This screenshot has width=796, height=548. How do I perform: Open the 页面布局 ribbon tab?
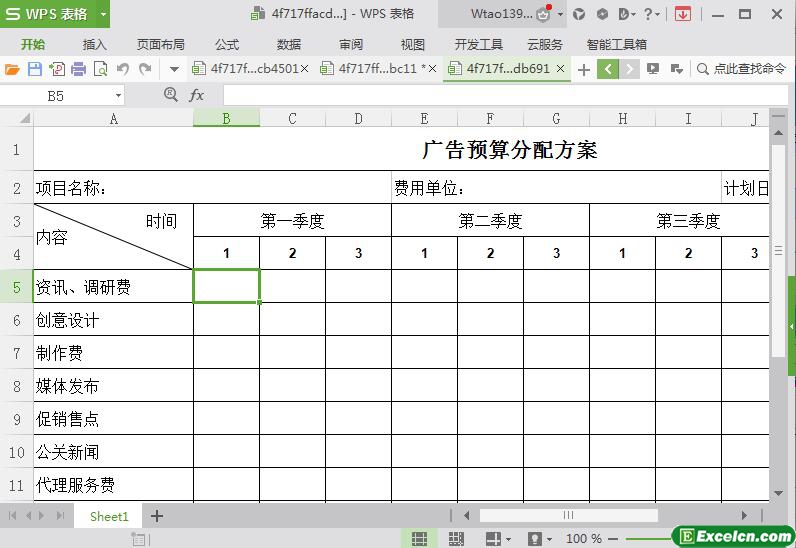(160, 45)
